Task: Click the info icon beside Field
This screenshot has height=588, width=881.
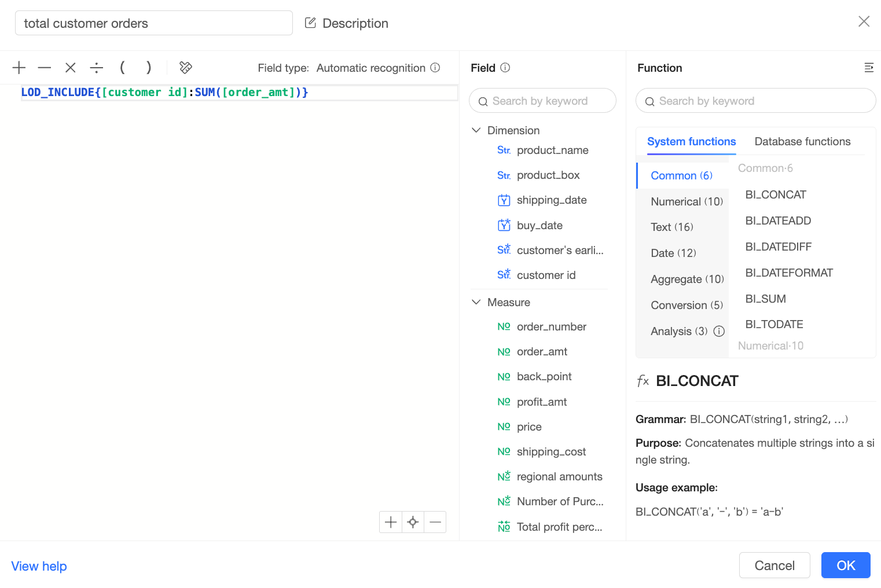Action: pos(505,68)
